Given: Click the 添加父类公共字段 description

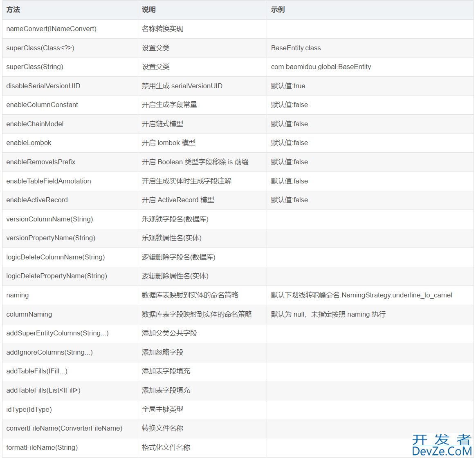Looking at the screenshot, I should [169, 333].
